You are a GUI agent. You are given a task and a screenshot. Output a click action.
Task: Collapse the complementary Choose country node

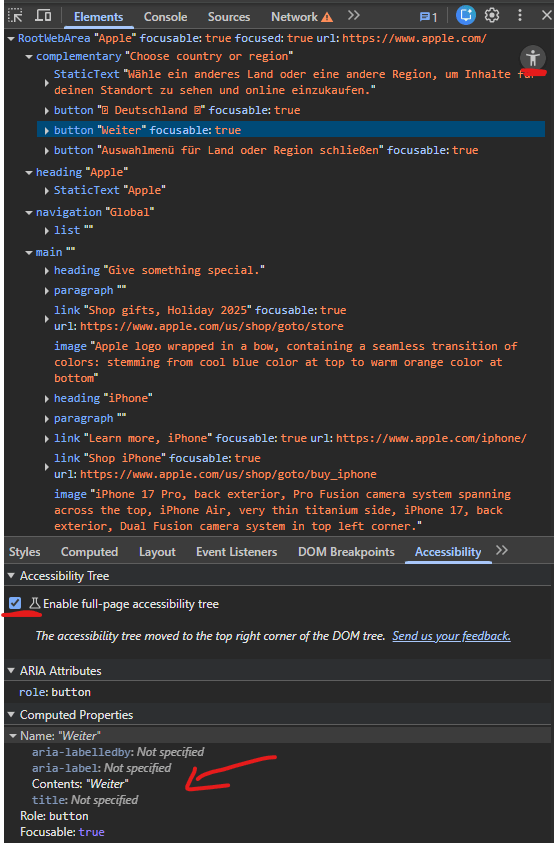[x=29, y=56]
